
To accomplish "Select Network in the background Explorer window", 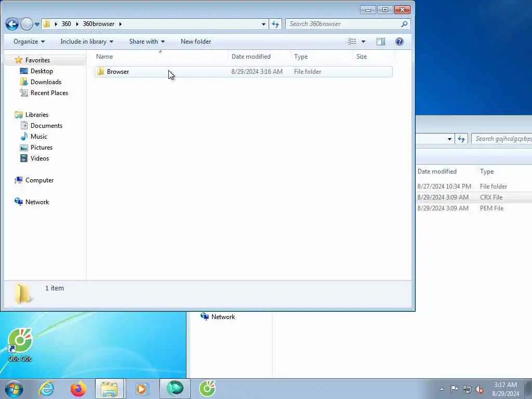I will (x=223, y=316).
